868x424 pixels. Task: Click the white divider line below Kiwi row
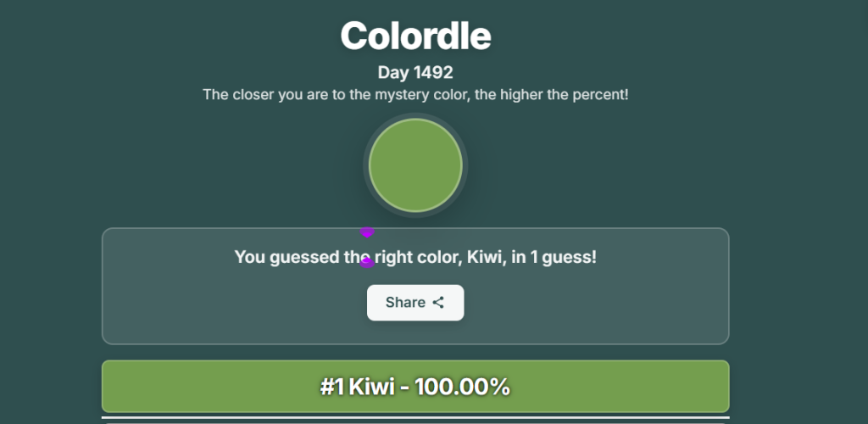415,417
